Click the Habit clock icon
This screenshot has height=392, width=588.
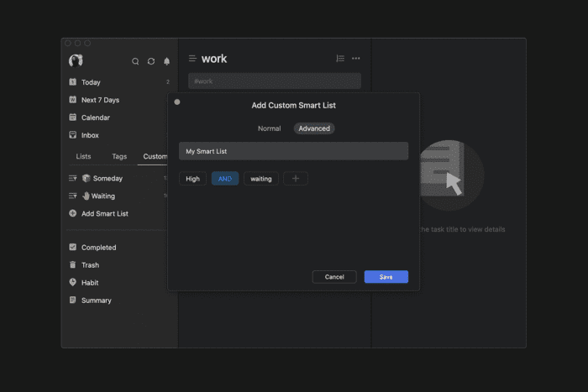(73, 282)
